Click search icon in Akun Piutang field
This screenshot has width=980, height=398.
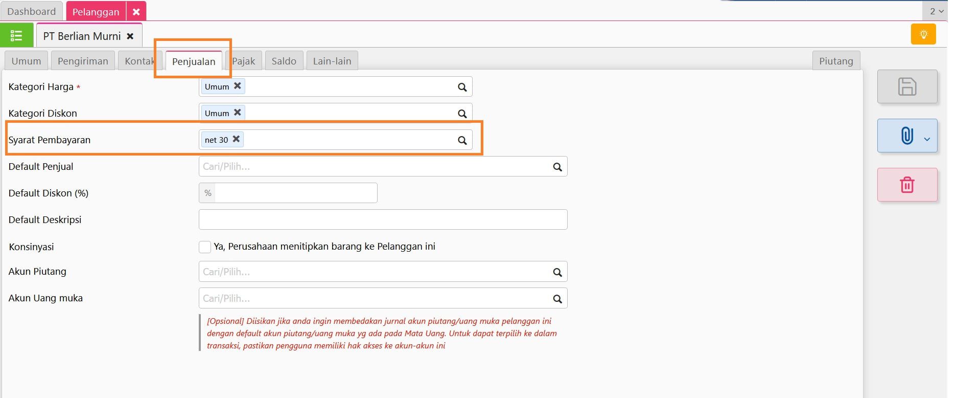557,272
